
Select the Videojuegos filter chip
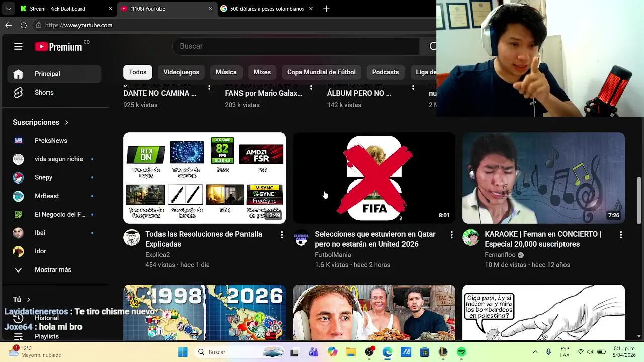(x=181, y=72)
